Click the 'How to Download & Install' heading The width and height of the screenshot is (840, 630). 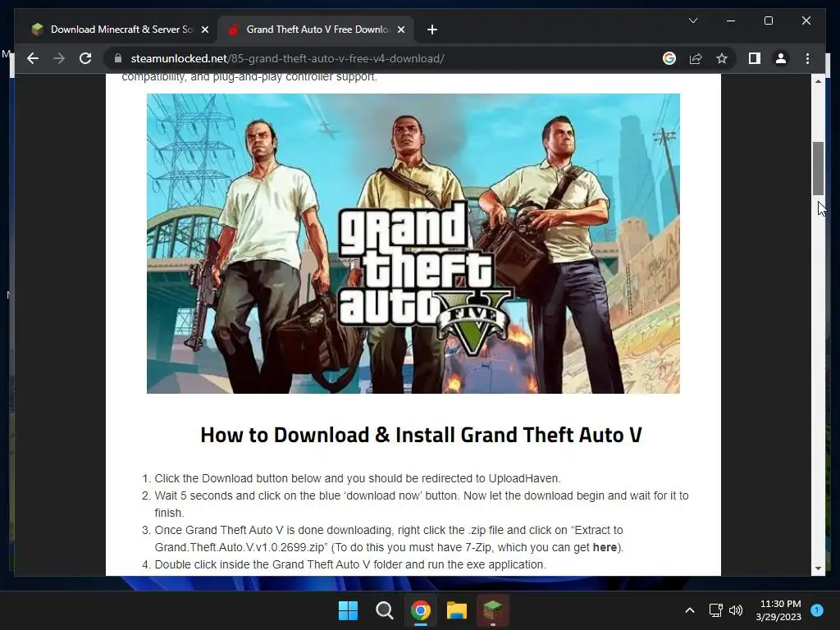pos(421,435)
